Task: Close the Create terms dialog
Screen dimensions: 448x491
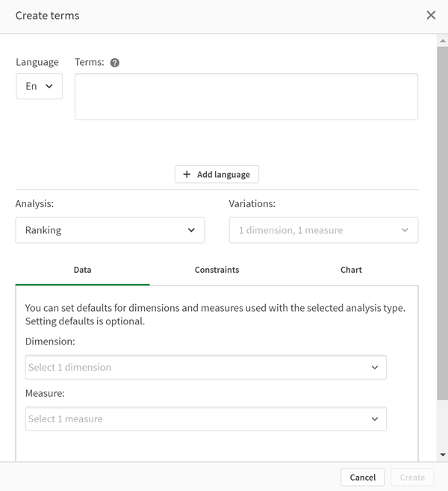Action: [431, 15]
